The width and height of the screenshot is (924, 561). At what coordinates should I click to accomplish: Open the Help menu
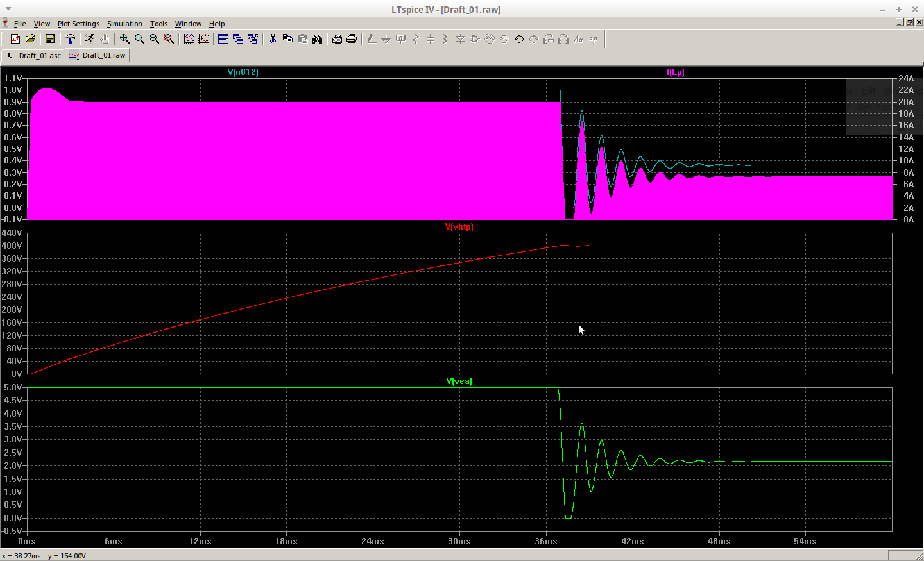click(217, 24)
